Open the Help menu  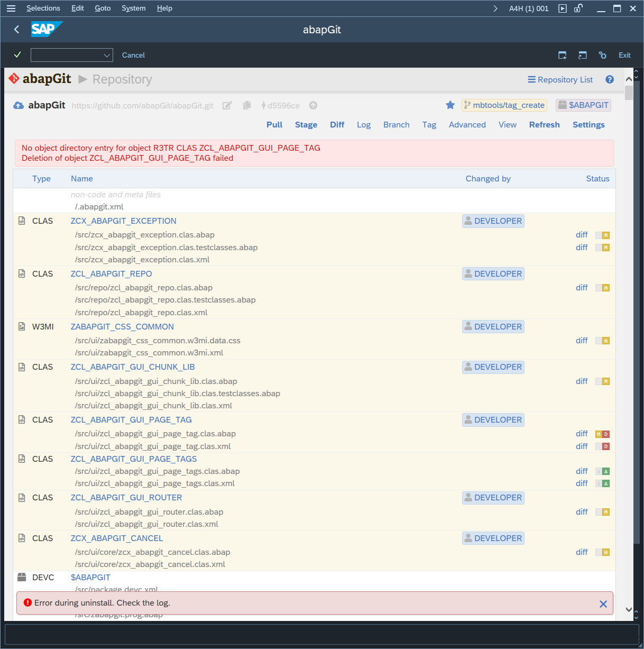(164, 8)
